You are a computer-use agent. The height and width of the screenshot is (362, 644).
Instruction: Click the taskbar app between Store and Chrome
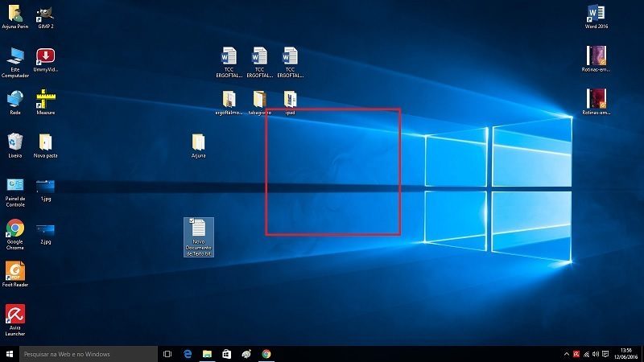246,354
